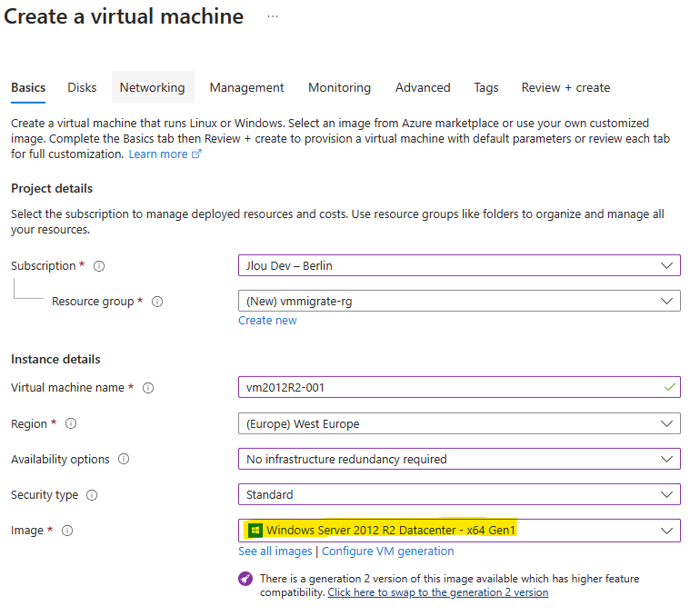
Task: Click the Project details heading
Action: tap(52, 189)
